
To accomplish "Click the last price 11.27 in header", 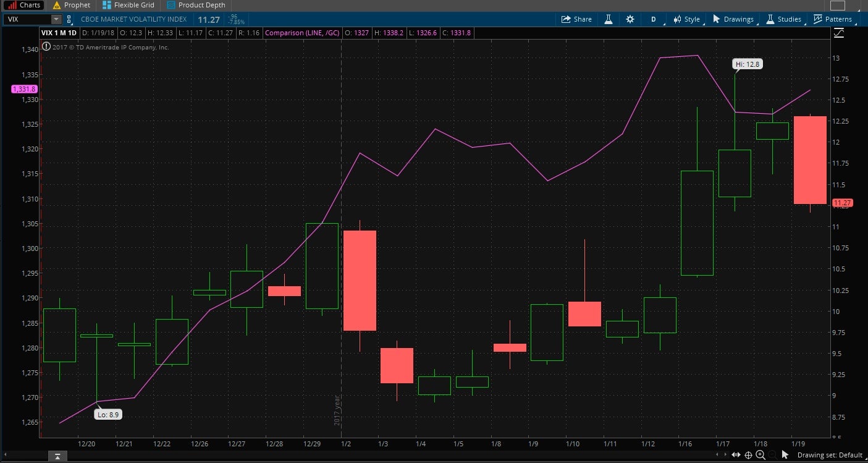I will (209, 19).
